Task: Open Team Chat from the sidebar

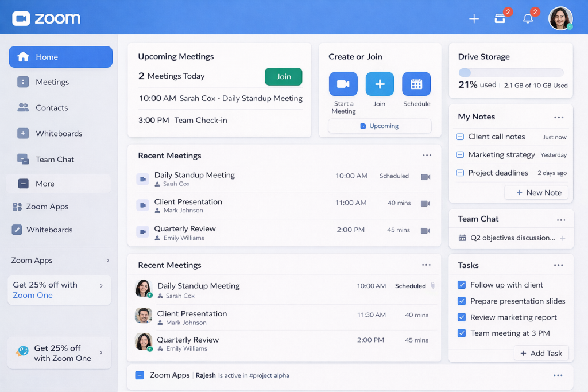Action: 55,160
